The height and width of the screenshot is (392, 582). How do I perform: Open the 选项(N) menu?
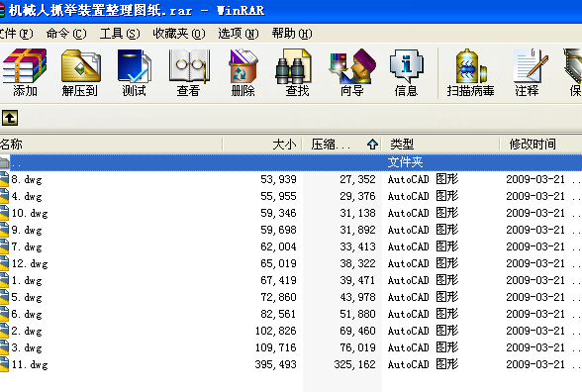click(x=239, y=34)
